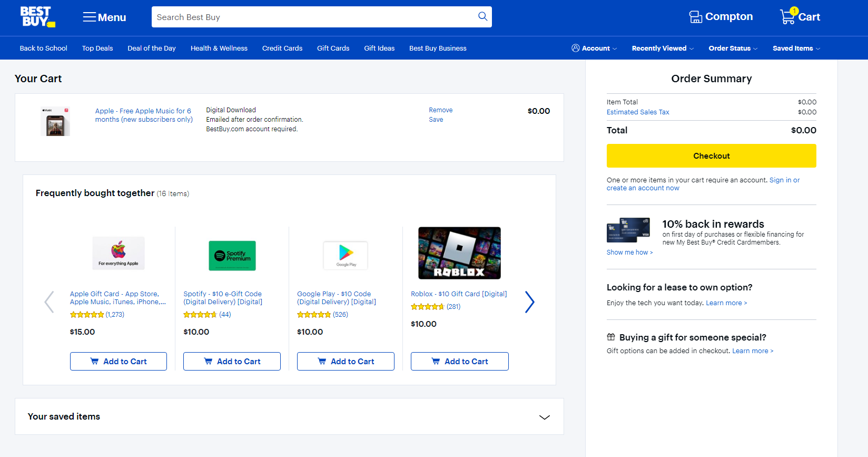Add Roblox Gift Card to cart
Image resolution: width=868 pixels, height=457 pixels.
pyautogui.click(x=460, y=362)
